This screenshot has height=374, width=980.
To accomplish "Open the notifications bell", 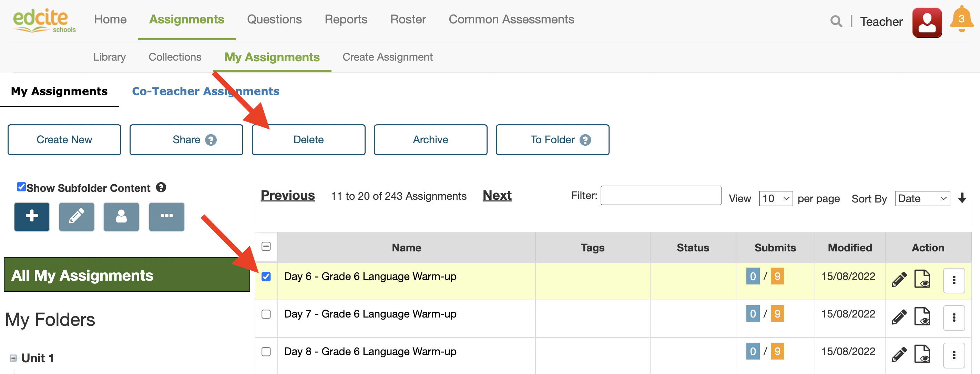I will pos(961,20).
